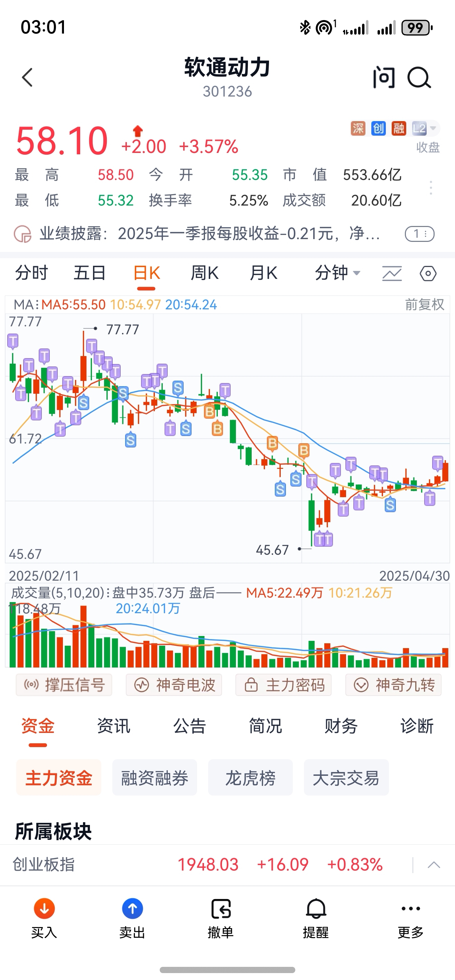Switch to 五日 five-day chart tab
Viewport: 455px width, 980px height.
point(90,273)
